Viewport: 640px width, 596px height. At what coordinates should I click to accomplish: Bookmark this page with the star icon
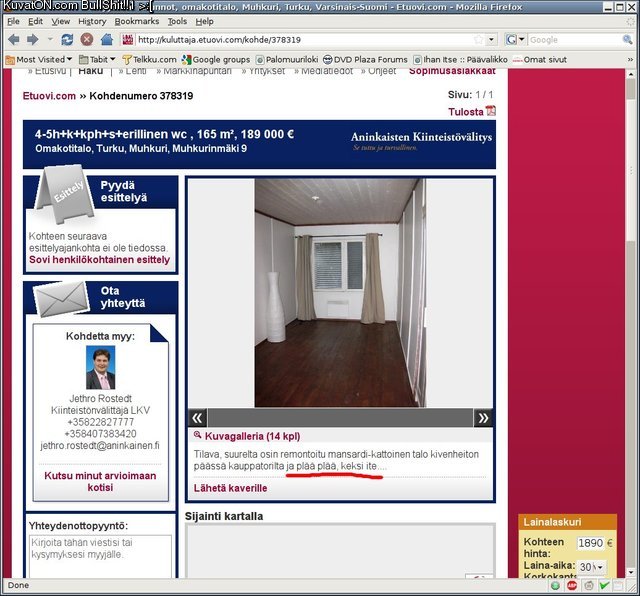point(478,40)
